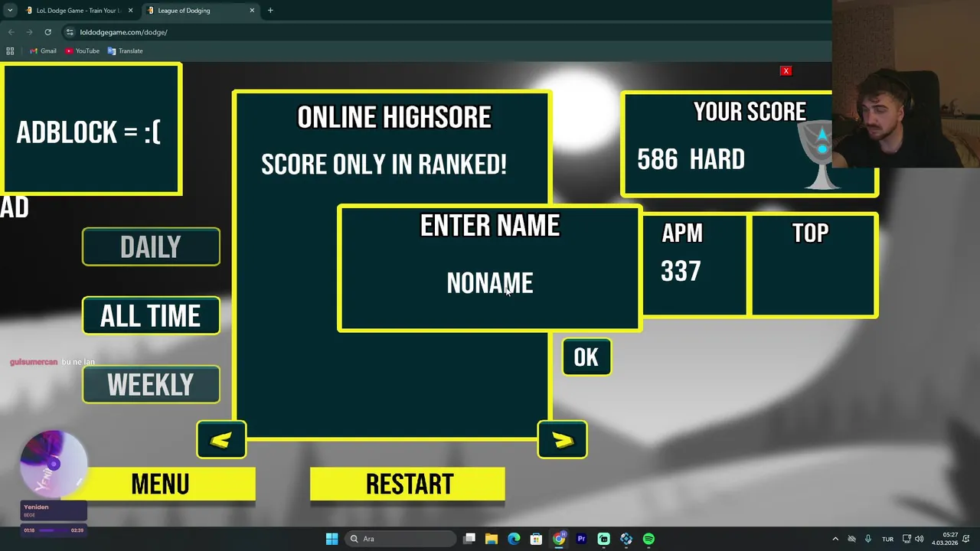Click the "ENTER NAME" heading

[x=490, y=226]
